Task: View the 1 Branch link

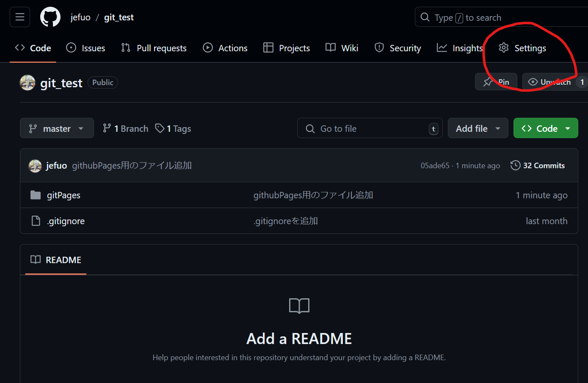Action: (126, 128)
